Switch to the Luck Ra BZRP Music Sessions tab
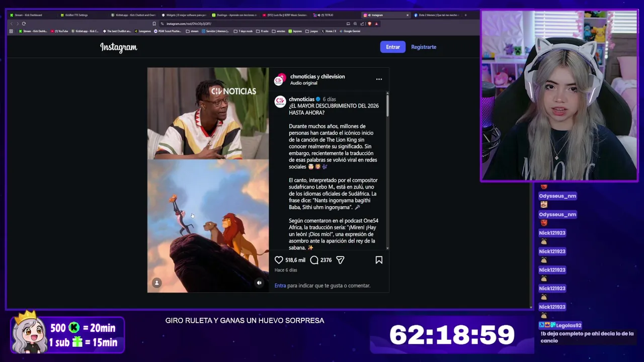644x362 pixels. click(286, 15)
